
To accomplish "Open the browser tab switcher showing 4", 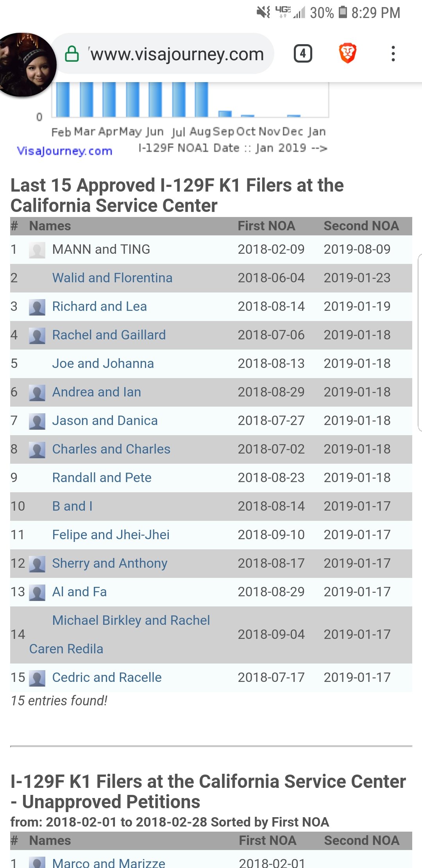I will (303, 54).
